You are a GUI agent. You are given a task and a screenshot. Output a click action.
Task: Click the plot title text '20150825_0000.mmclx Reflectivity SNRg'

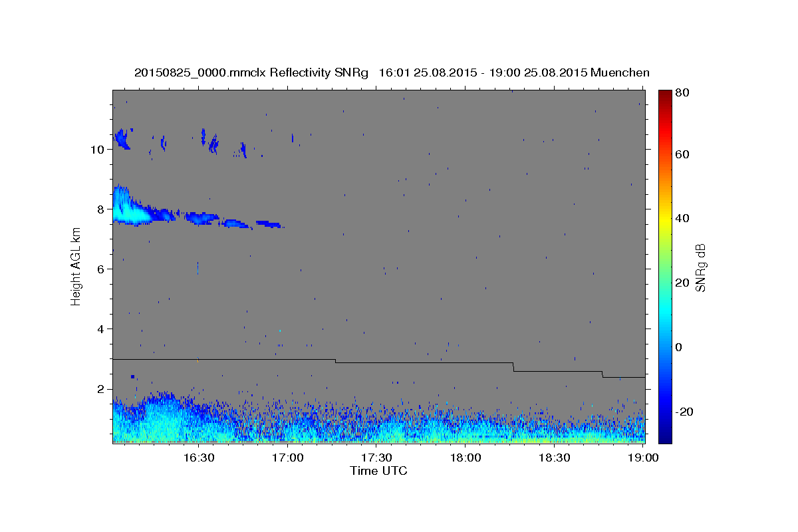point(251,72)
